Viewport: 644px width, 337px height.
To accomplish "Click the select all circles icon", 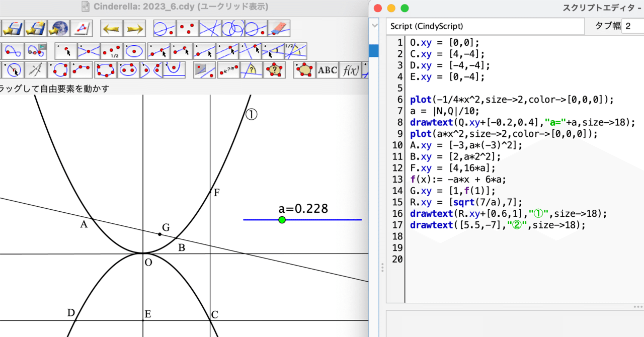I will pos(233,28).
